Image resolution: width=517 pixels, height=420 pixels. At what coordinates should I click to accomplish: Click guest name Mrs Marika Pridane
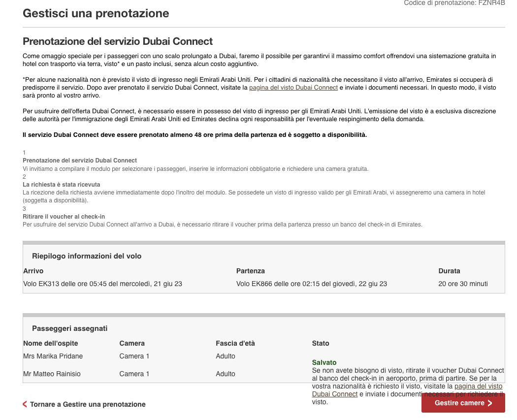[53, 356]
